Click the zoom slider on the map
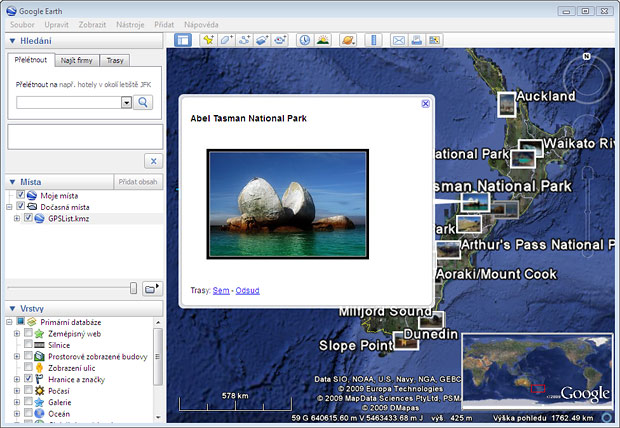The image size is (620, 428). [588, 212]
